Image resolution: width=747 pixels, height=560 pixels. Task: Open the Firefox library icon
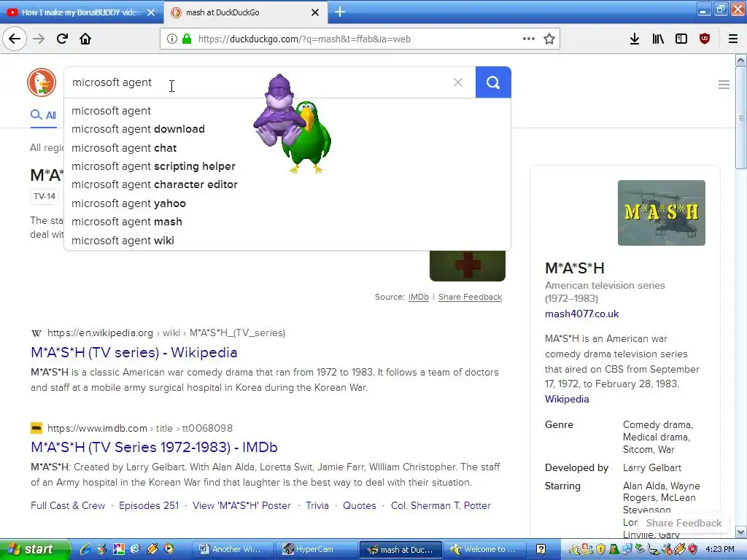658,39
